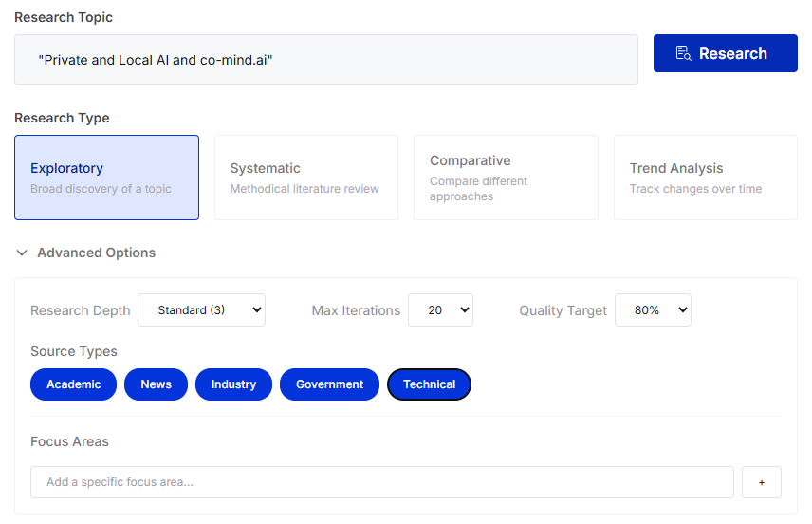
Task: Open the Quality Target dropdown
Action: click(653, 310)
